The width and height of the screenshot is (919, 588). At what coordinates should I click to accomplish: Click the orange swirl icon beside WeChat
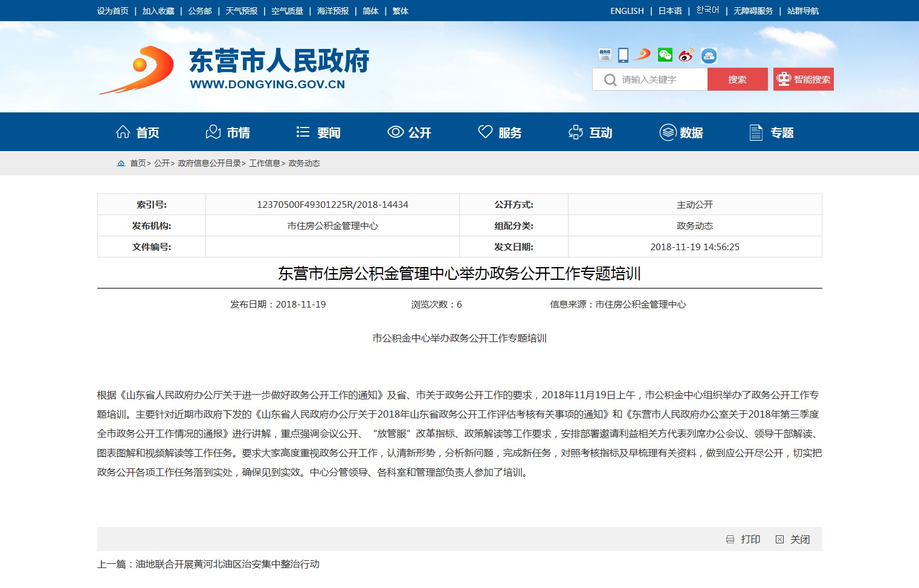[x=643, y=54]
